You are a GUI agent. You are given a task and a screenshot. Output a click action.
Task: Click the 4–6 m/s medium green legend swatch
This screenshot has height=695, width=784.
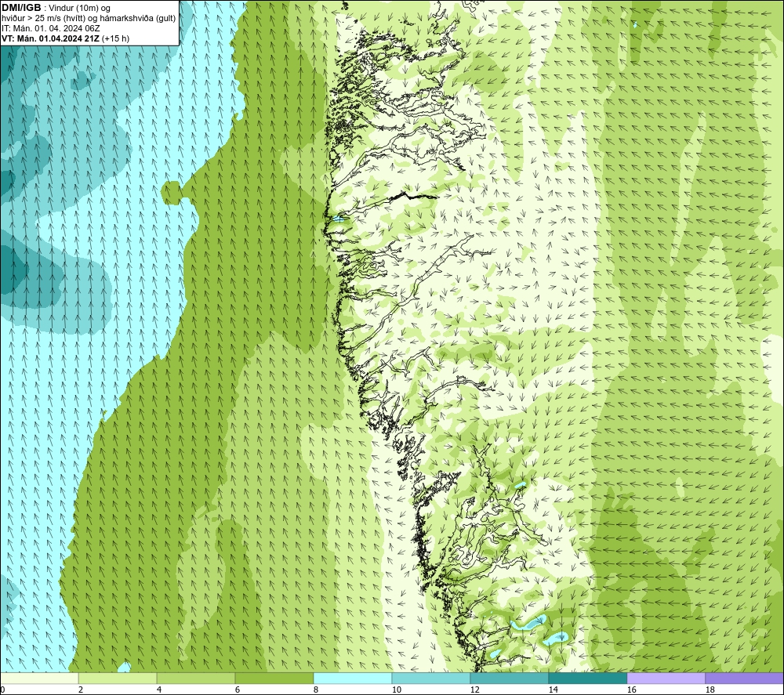click(x=196, y=678)
